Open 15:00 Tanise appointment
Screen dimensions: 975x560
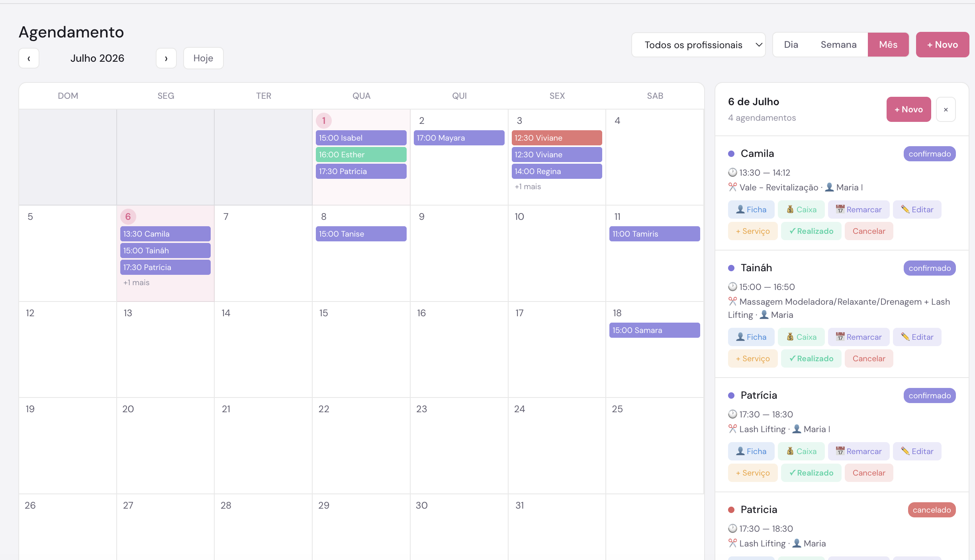tap(361, 234)
